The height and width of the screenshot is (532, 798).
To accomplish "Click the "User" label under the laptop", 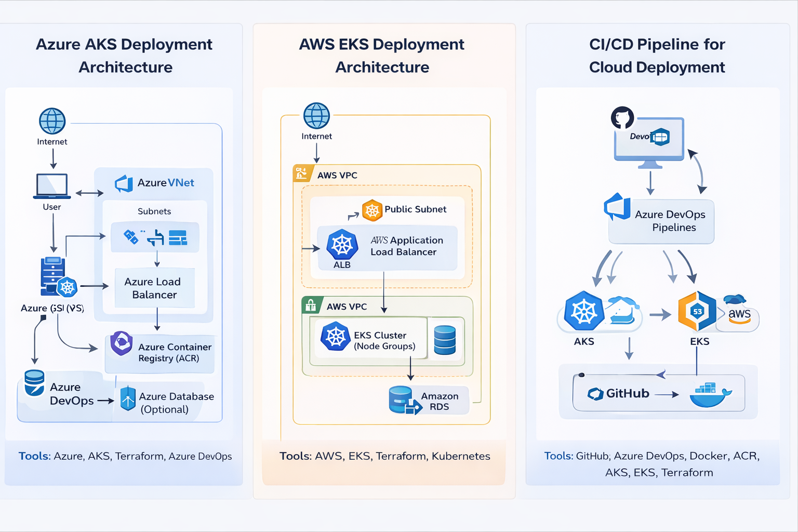I will coord(52,207).
